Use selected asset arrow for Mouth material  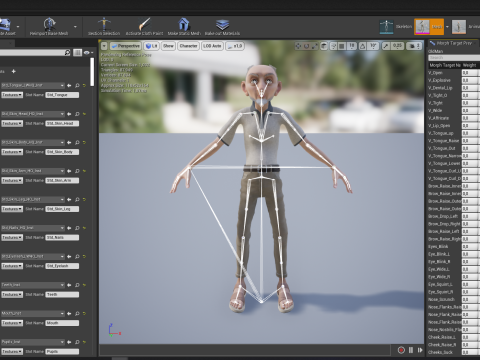(69, 314)
